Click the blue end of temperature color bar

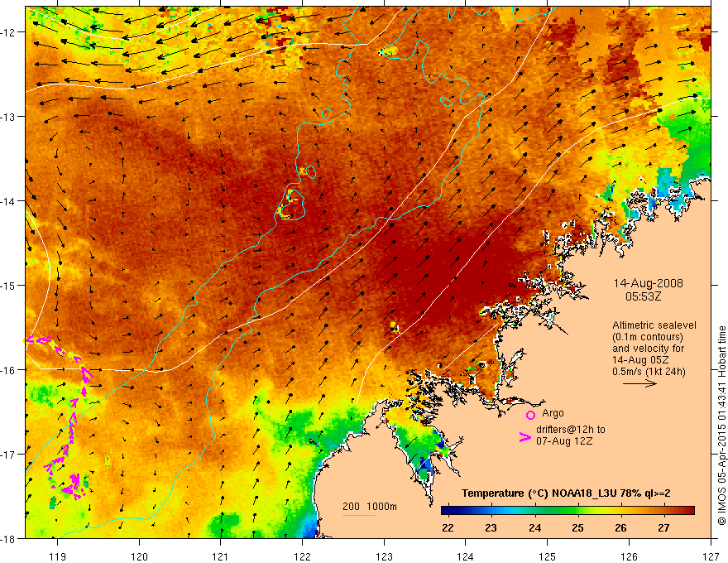[x=447, y=511]
